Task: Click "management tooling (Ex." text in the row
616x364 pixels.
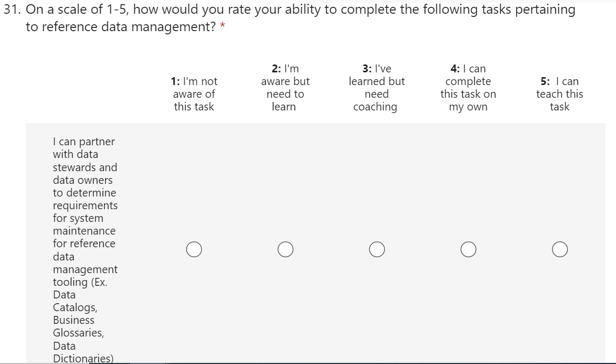Action: pyautogui.click(x=85, y=276)
